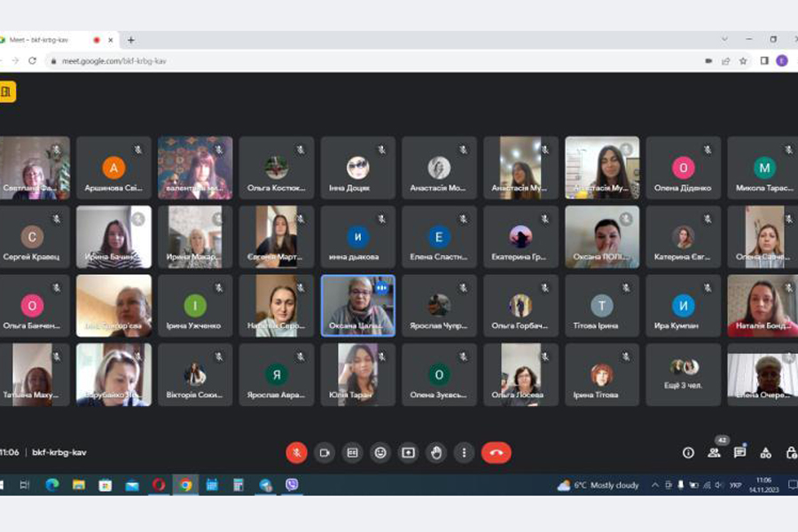Click the "Ещё 3 чел." participants tile
This screenshot has height=532, width=798.
coord(684,375)
